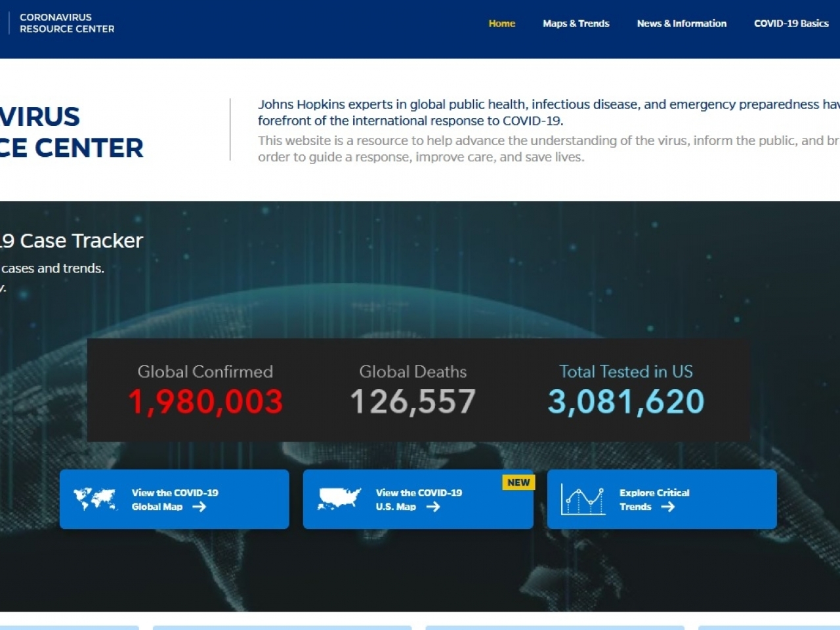This screenshot has width=840, height=630.
Task: Click the Total Tested in US count 3,081,620
Action: click(626, 402)
